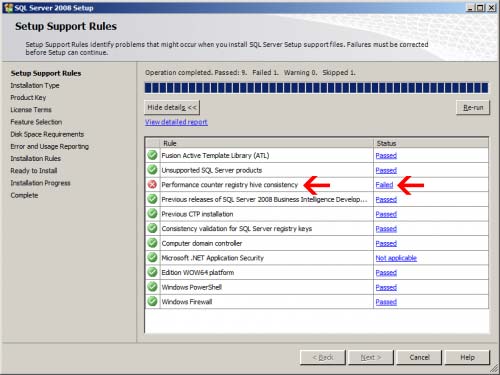Click the Next button
Image resolution: width=500 pixels, height=375 pixels.
[x=371, y=357]
